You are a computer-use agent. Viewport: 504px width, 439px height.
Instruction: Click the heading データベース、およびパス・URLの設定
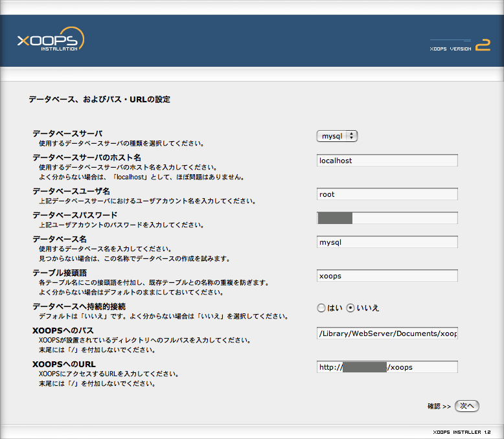tap(100, 99)
